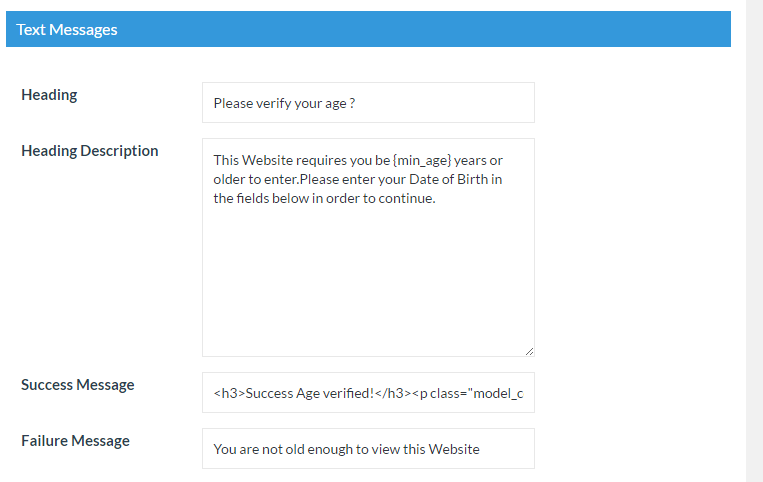Click the Text Messages panel header
763x482 pixels.
tap(368, 29)
